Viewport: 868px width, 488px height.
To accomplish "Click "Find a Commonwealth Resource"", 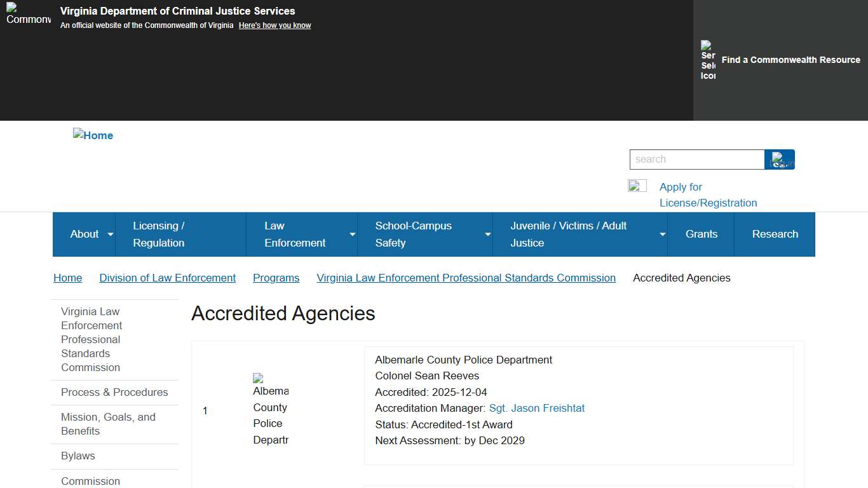I will (790, 60).
